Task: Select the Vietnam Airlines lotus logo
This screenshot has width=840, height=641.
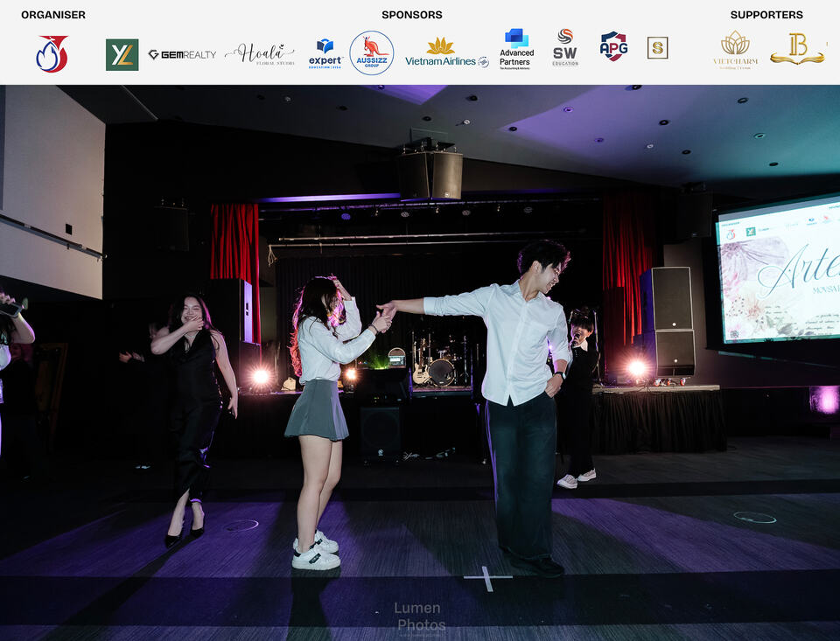Action: [x=447, y=52]
